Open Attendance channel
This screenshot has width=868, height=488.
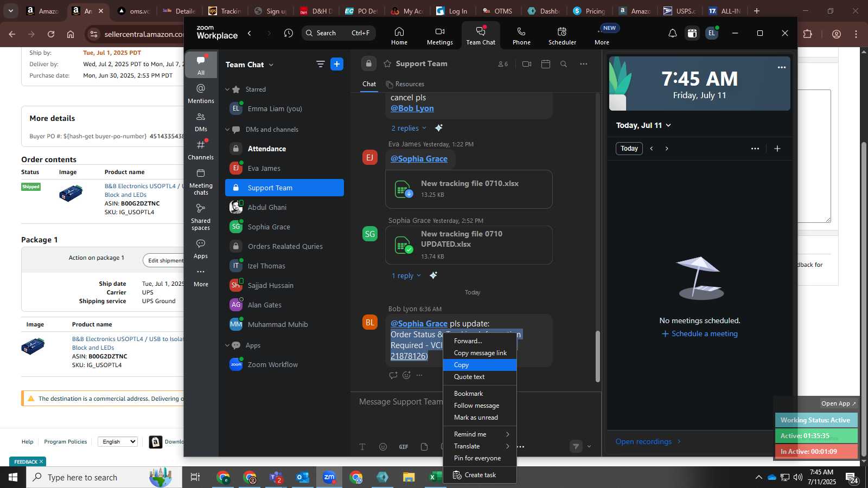pyautogui.click(x=284, y=149)
